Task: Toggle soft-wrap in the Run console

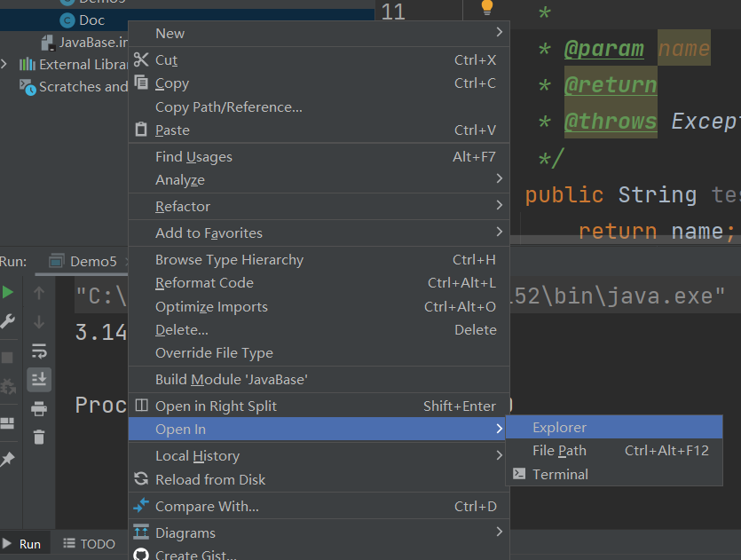Action: (39, 350)
